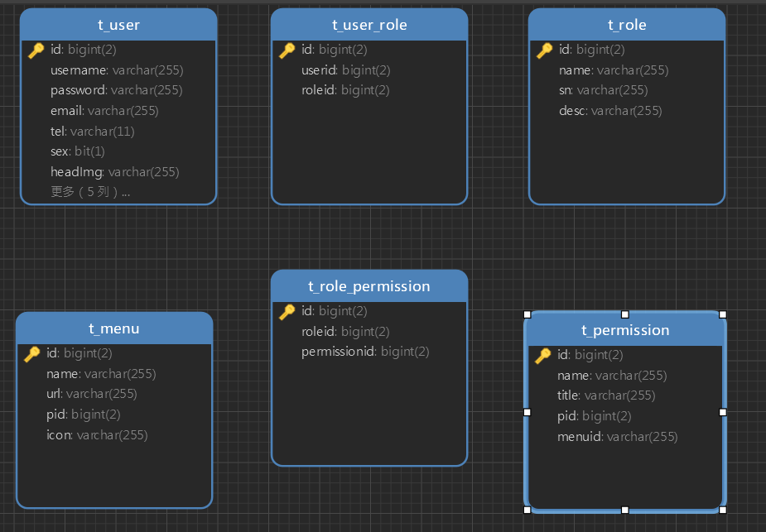
Task: Expand the hidden five columns in t_user
Action: tap(89, 192)
